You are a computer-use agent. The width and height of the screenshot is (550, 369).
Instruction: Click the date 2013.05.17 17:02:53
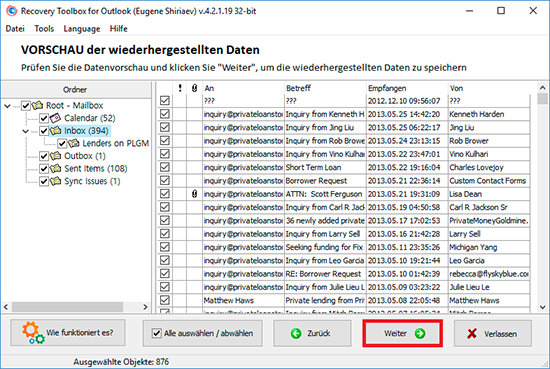404,221
